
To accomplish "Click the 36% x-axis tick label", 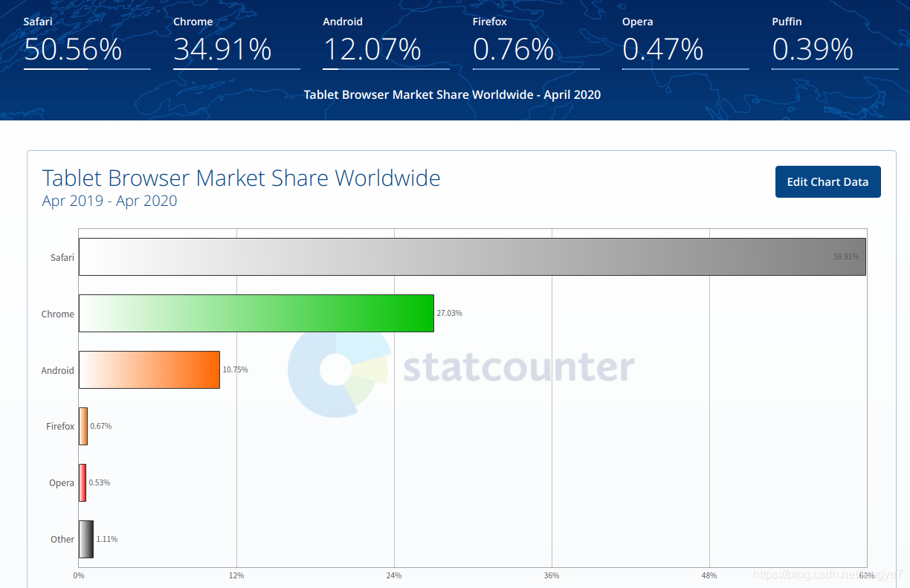I will 552,575.
